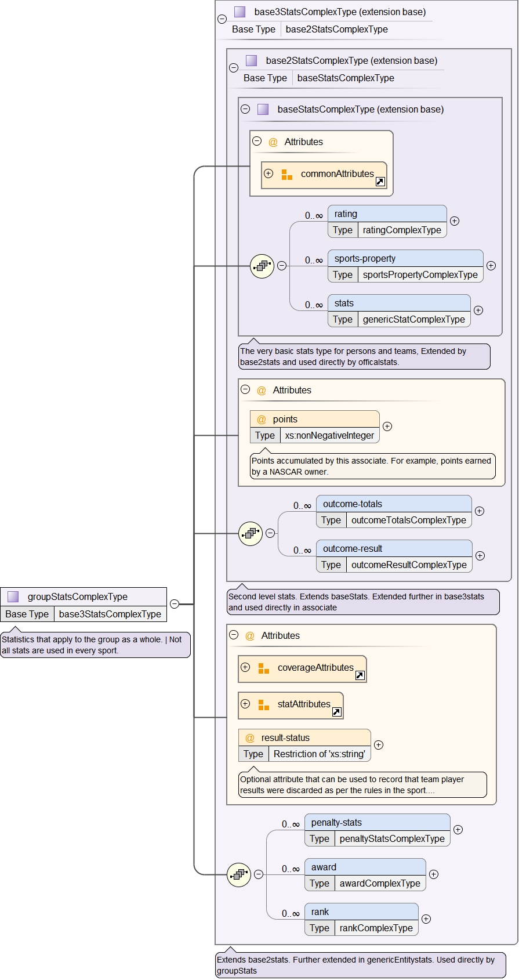Open the awardComplexType type link

click(x=379, y=883)
